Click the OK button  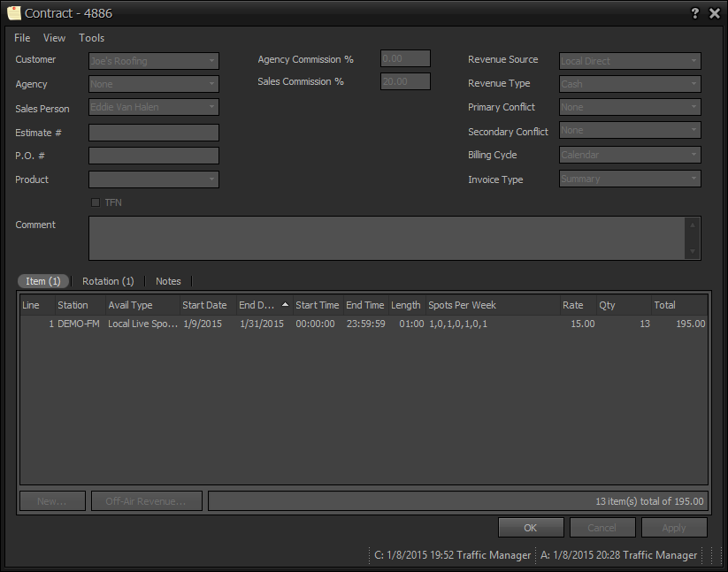[x=531, y=528]
